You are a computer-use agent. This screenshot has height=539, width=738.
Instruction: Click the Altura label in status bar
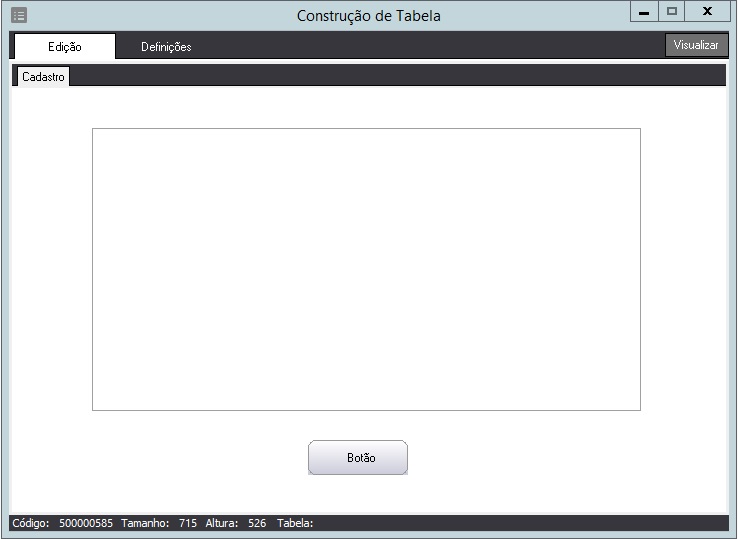[x=222, y=523]
